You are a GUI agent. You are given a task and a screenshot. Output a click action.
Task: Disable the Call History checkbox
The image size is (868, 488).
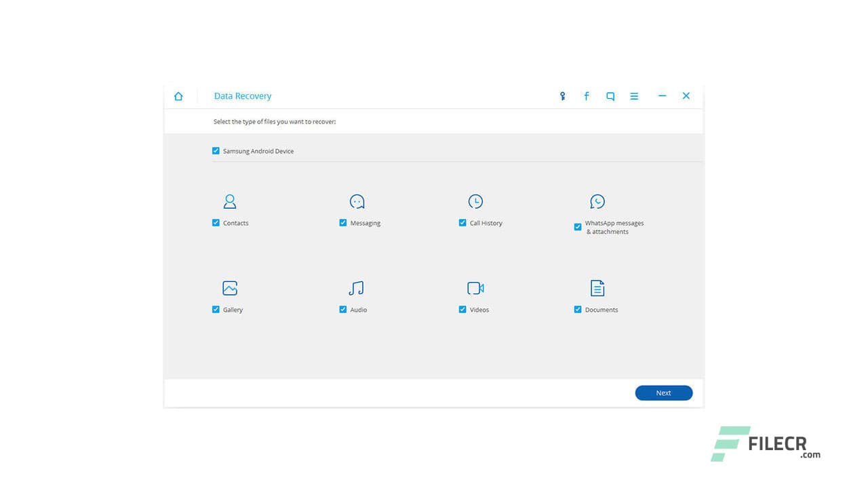coord(463,222)
